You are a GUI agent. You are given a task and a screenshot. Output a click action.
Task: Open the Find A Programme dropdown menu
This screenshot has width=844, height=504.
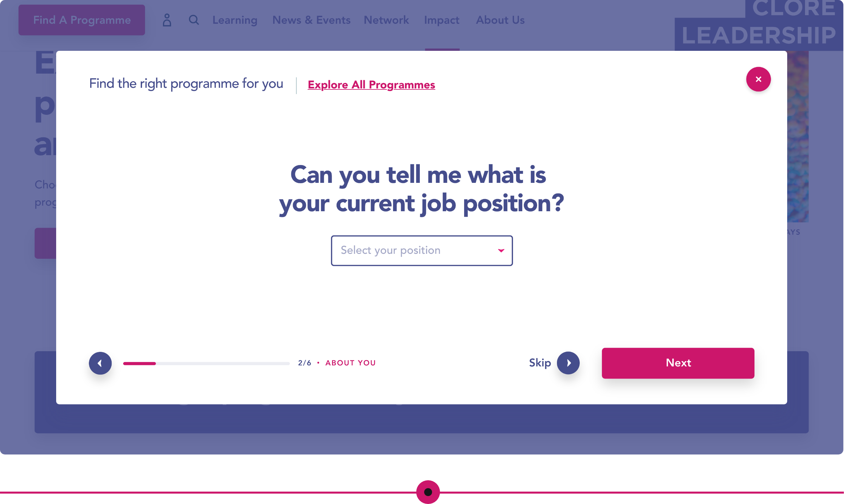pyautogui.click(x=82, y=20)
